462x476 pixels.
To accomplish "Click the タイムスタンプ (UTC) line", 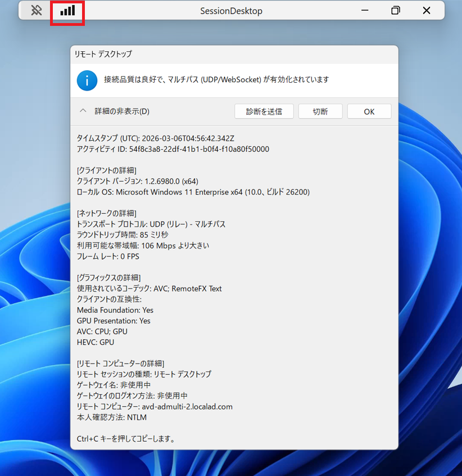I will 156,138.
